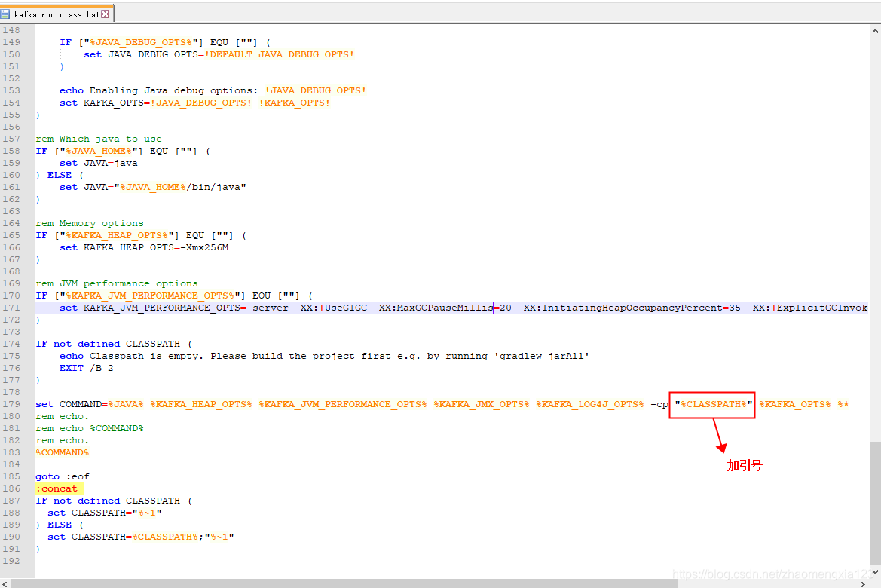Click 'echo Enabling Java debug options' line
The width and height of the screenshot is (881, 588).
click(x=213, y=90)
